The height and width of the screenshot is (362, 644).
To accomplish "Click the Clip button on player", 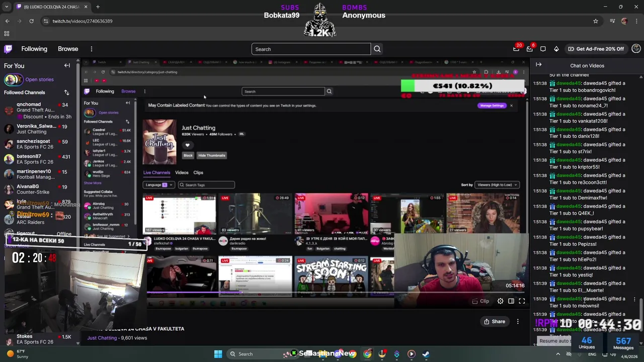I will click(481, 301).
